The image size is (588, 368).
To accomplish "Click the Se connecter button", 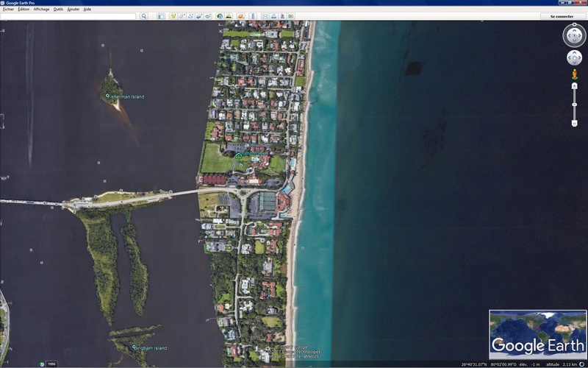I will (562, 16).
